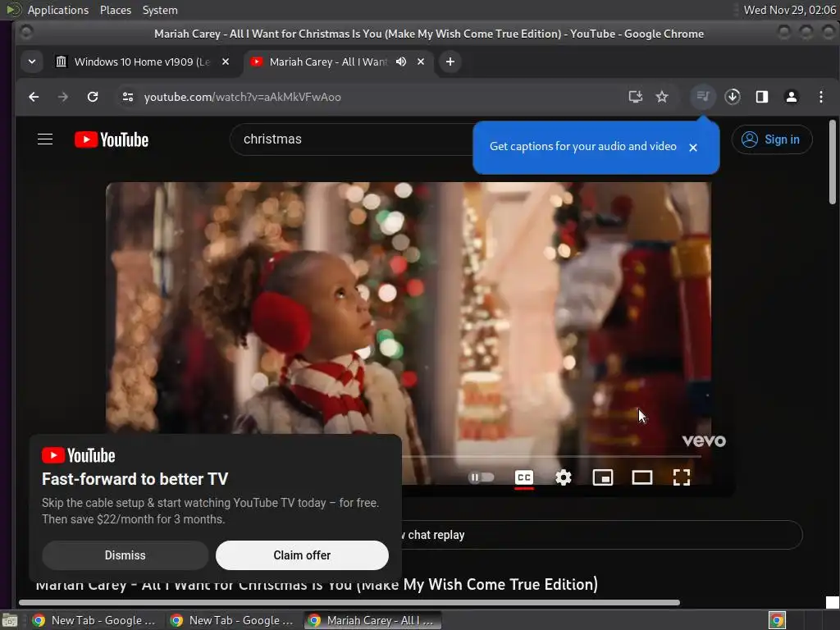This screenshot has height=630, width=840.
Task: Close the Windows 10 Home tab
Action: 226,62
